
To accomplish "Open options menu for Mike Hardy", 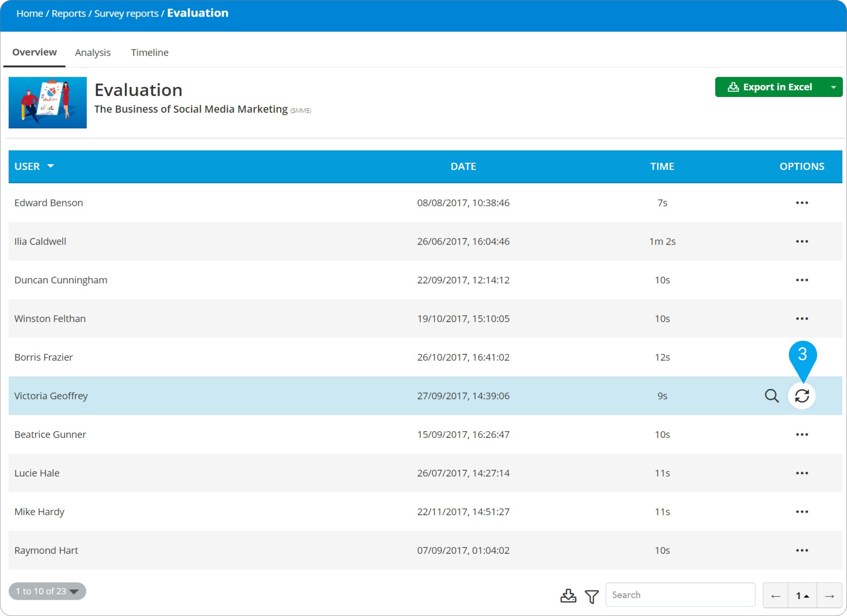I will click(x=802, y=512).
